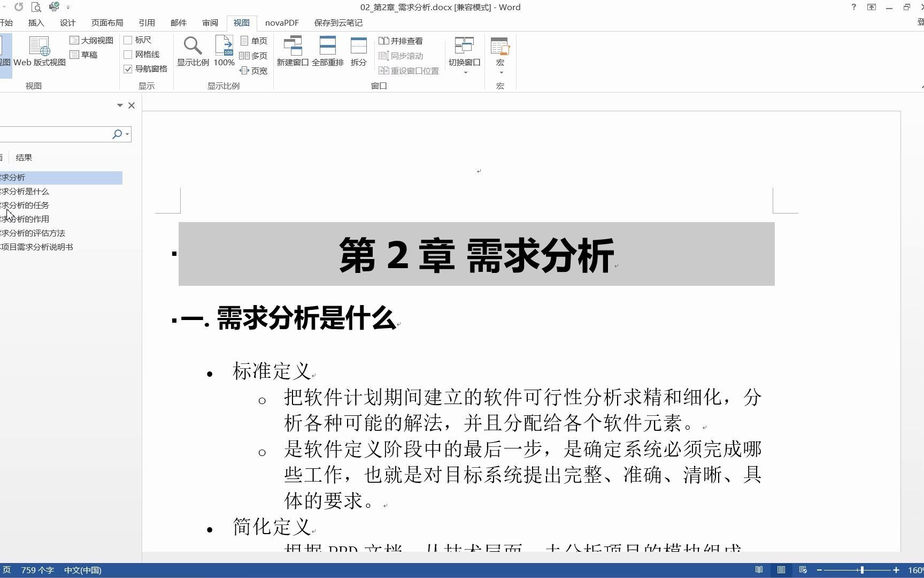
Task: Switch to Web Layout in status bar
Action: coord(803,570)
